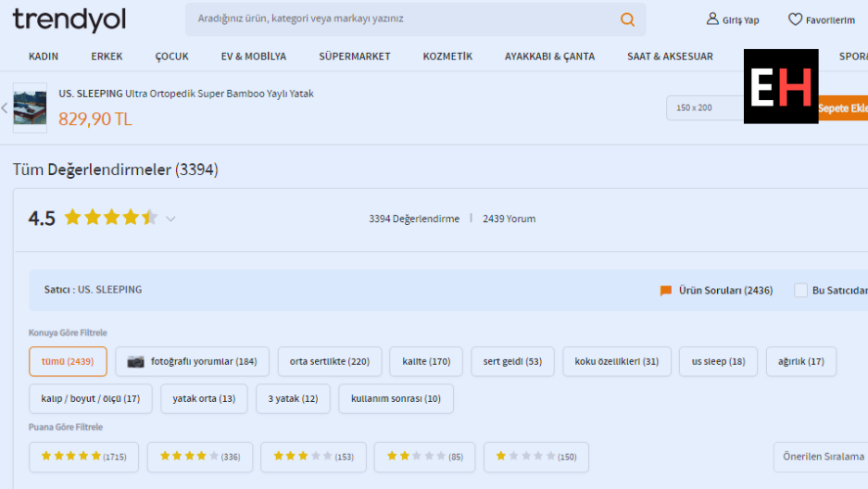The height and width of the screenshot is (489, 868).
Task: Select the tümü (2439) filter
Action: [x=68, y=362]
